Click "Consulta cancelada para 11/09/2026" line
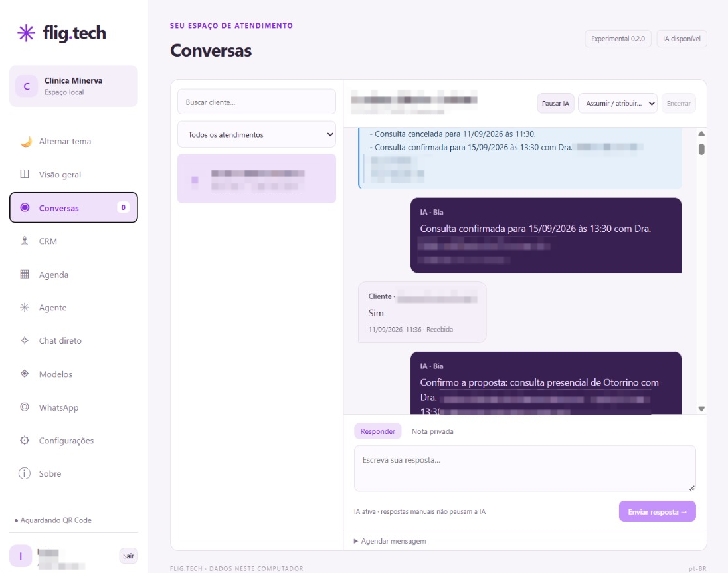Image resolution: width=728 pixels, height=573 pixels. click(x=453, y=134)
